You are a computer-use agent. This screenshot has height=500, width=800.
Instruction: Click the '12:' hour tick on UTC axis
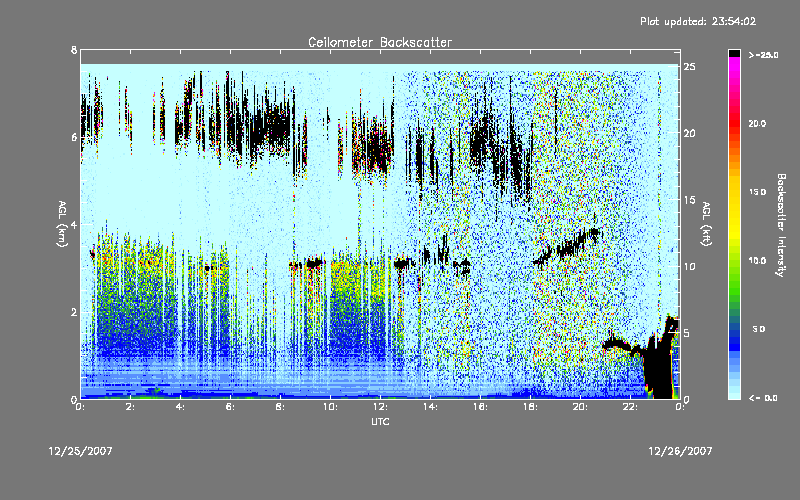tap(381, 407)
